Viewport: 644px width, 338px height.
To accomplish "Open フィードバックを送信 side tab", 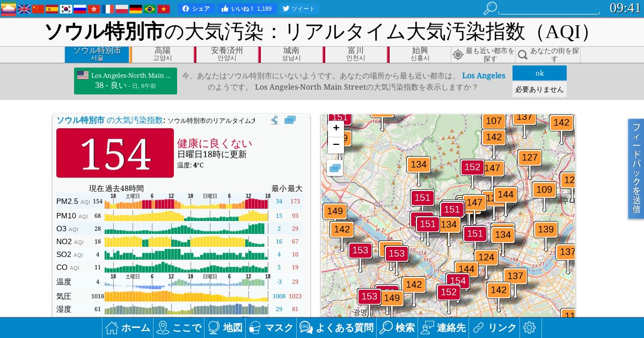I will pyautogui.click(x=636, y=169).
